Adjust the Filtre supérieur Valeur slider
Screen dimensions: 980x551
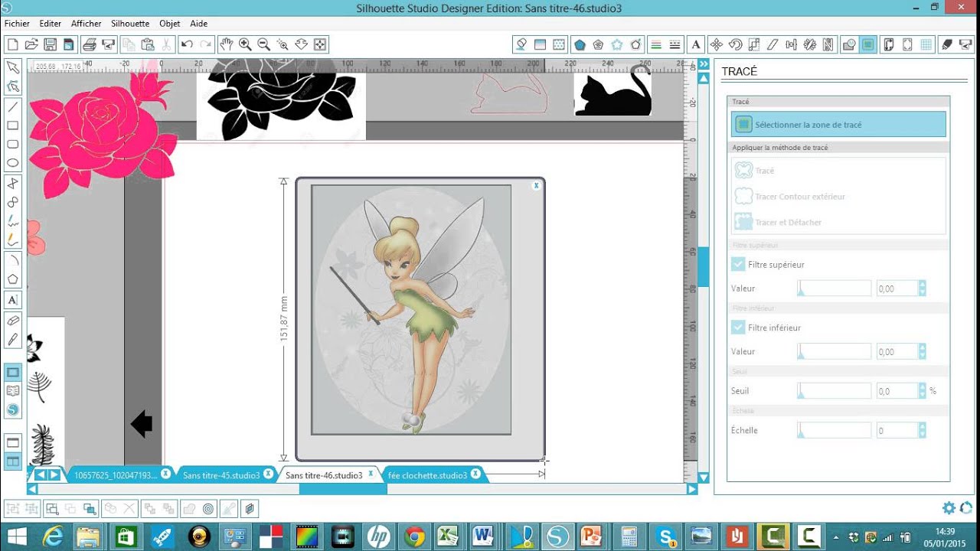coord(834,289)
